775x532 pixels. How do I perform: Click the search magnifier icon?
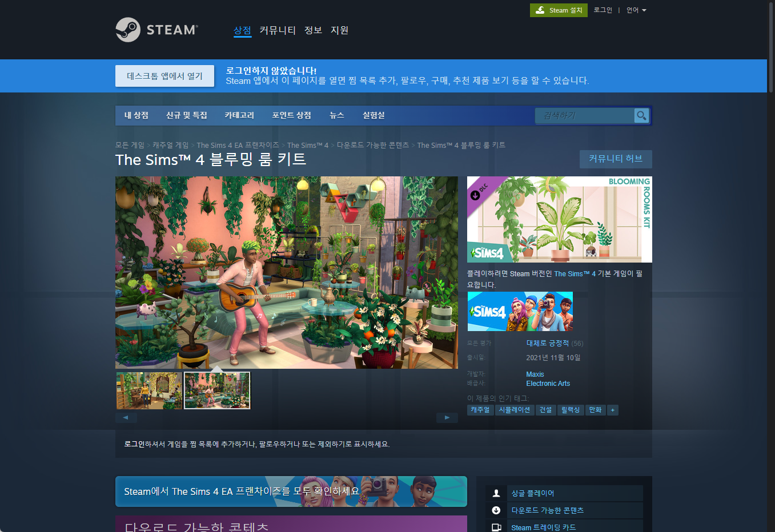[x=641, y=115]
